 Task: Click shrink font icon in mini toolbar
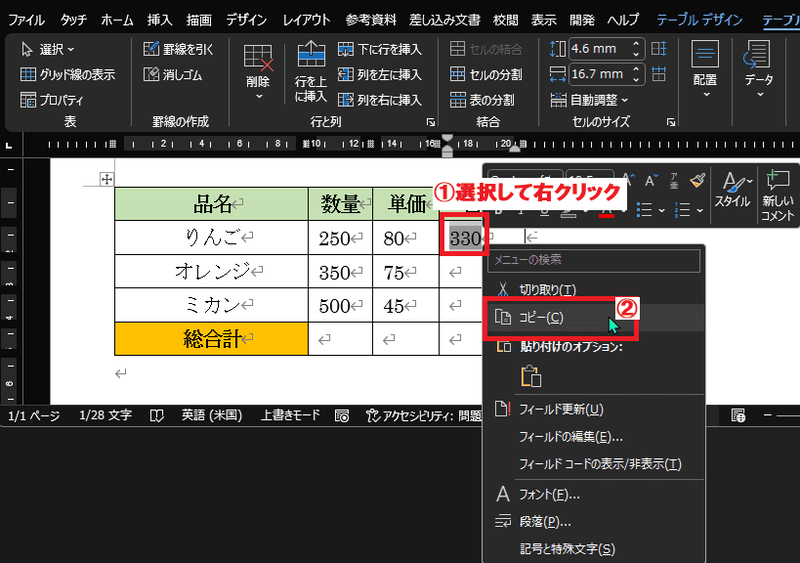(x=651, y=180)
